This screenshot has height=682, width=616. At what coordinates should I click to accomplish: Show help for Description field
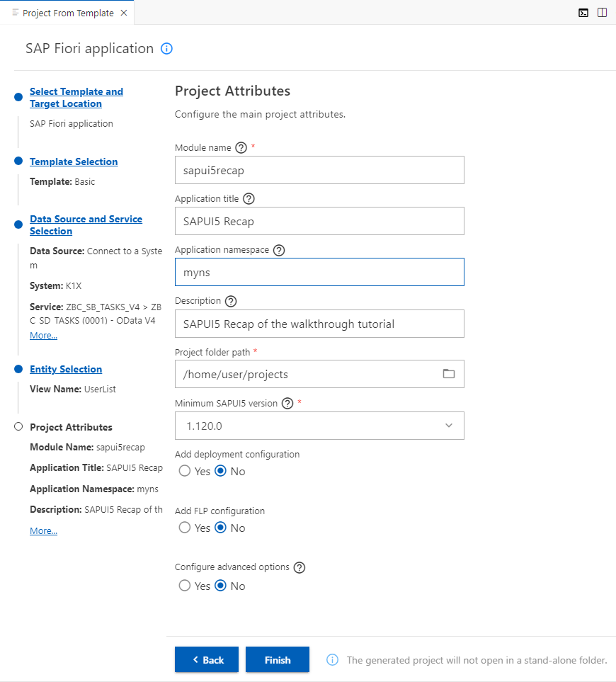point(231,301)
